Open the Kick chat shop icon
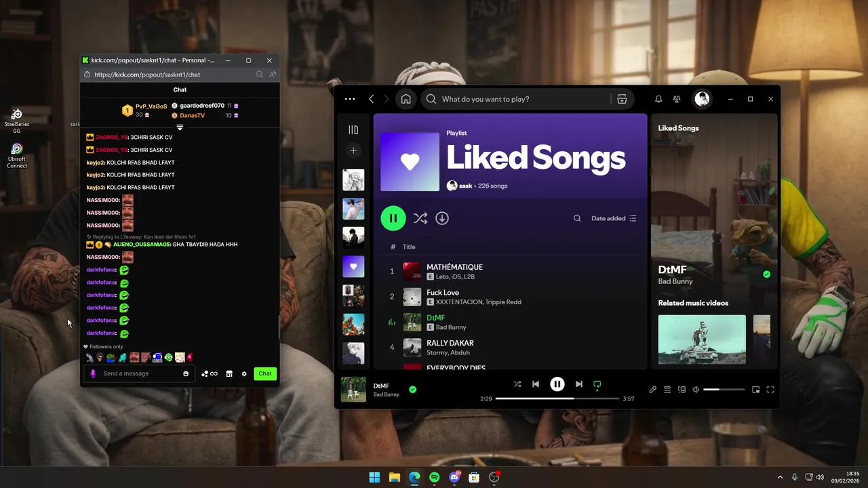The width and height of the screenshot is (868, 488). (229, 373)
